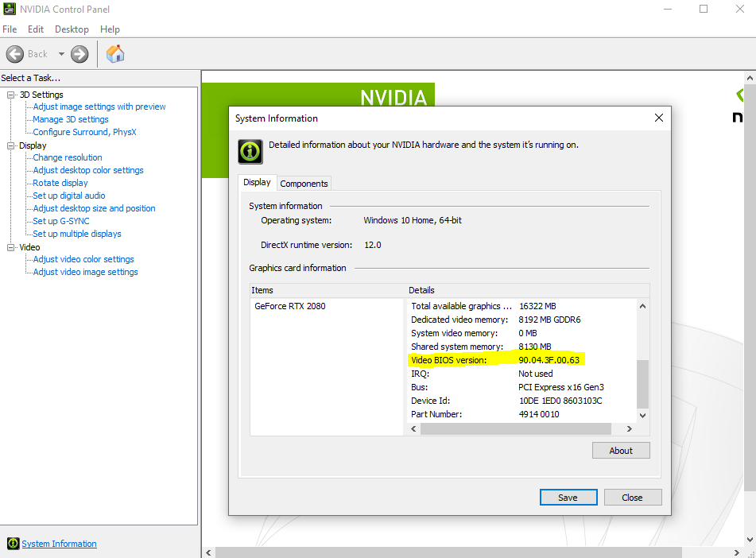The height and width of the screenshot is (558, 756).
Task: Open the System Information link
Action: tap(60, 544)
